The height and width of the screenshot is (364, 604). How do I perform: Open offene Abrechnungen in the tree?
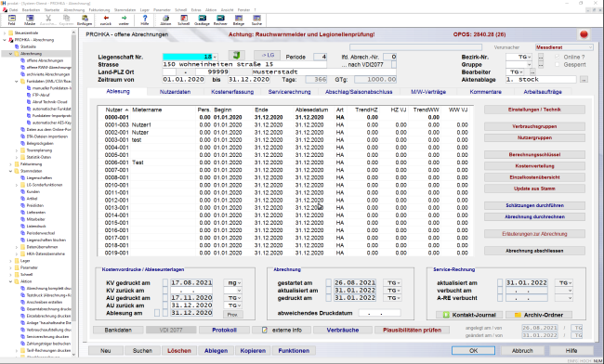[x=45, y=60]
